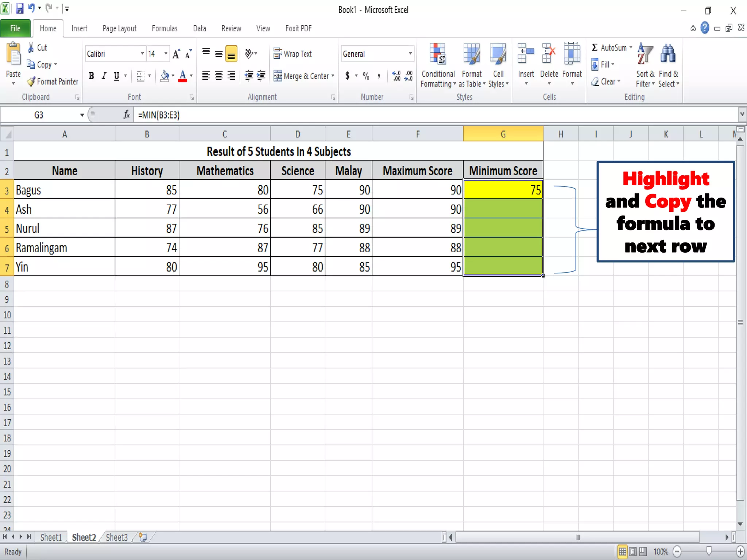The width and height of the screenshot is (747, 560).
Task: Apply Accounting dollar number format
Action: coord(347,76)
